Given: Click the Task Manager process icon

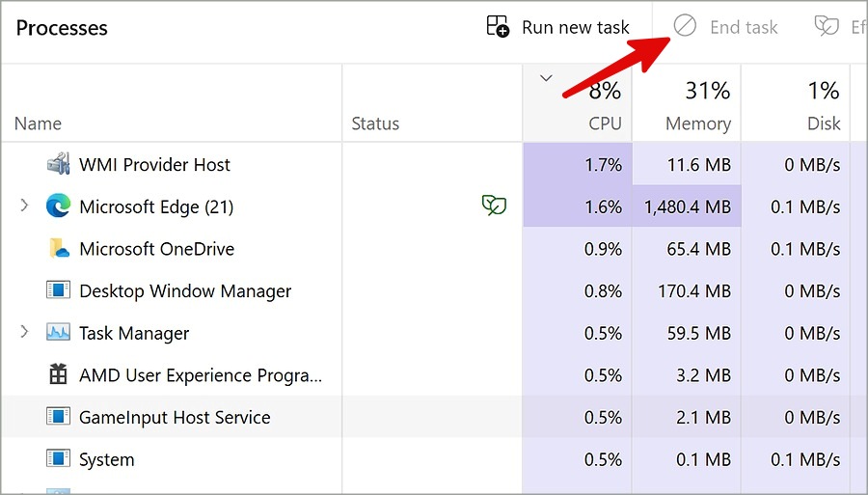Looking at the screenshot, I should coord(59,333).
